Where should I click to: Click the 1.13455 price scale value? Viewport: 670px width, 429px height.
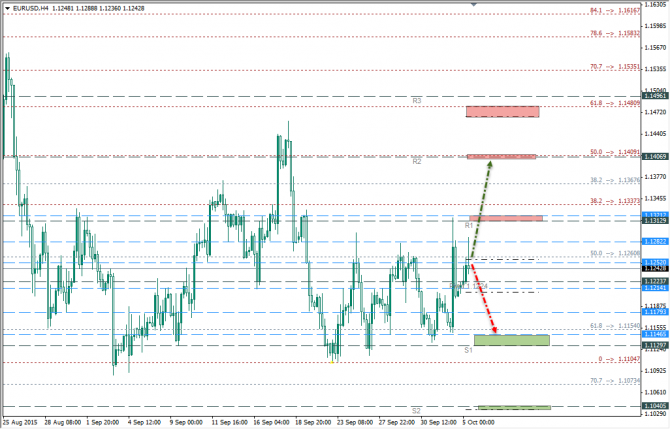click(x=655, y=198)
